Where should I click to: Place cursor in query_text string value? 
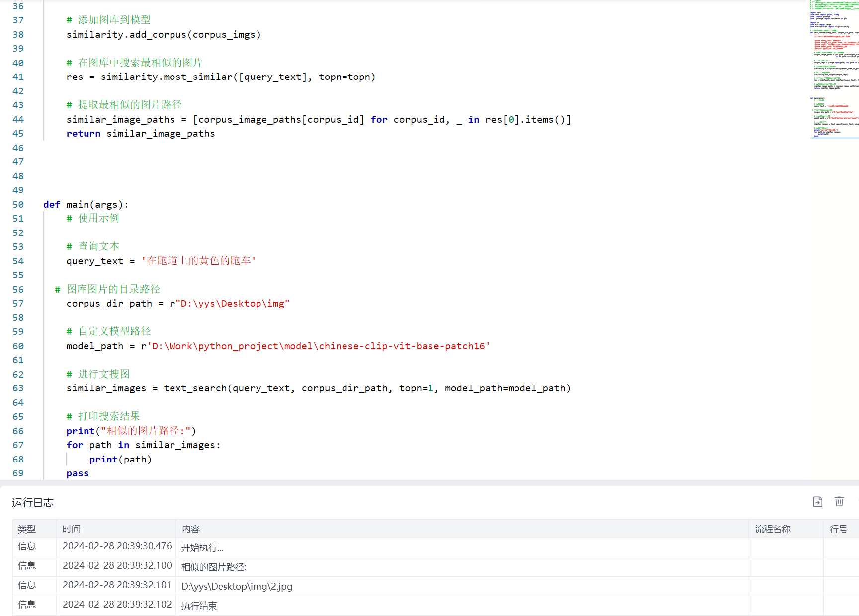coord(199,261)
